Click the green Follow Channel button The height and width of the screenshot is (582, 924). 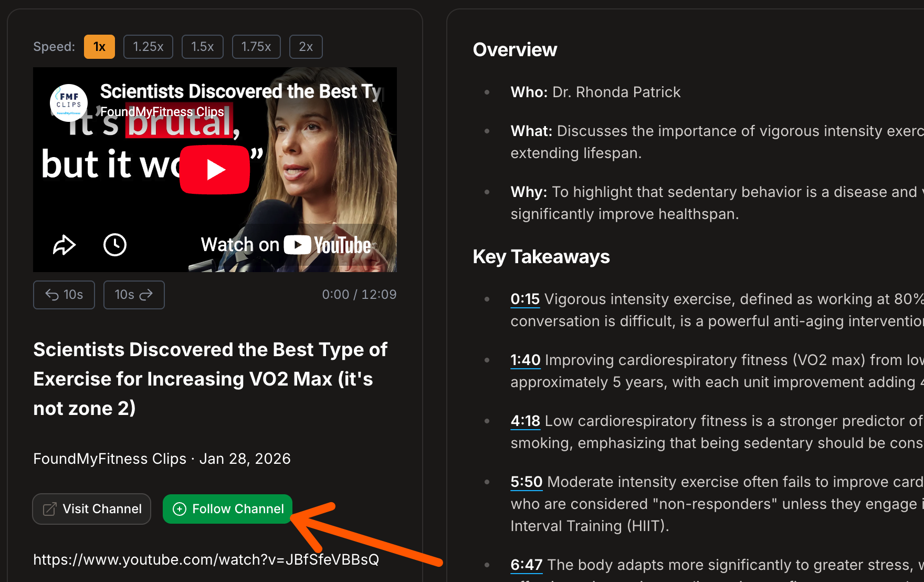tap(227, 509)
